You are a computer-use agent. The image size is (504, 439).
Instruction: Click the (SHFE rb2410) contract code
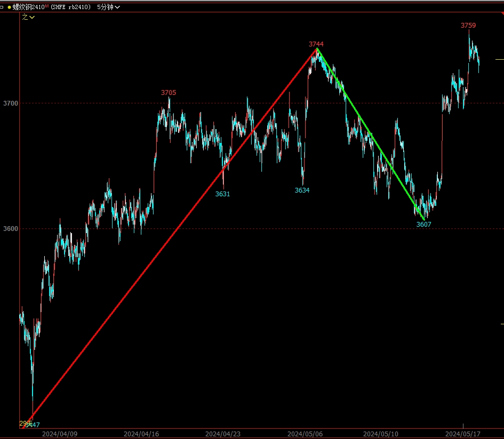(x=71, y=7)
